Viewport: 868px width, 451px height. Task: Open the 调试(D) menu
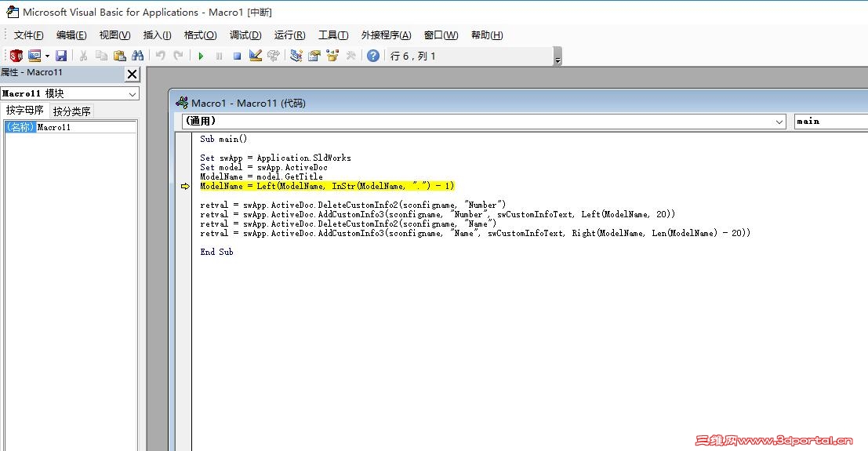(x=245, y=35)
